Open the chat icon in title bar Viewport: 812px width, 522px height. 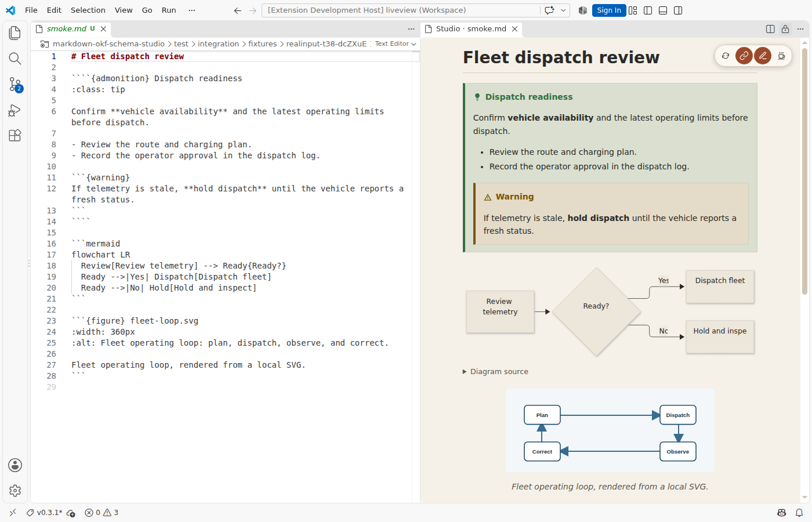(549, 10)
